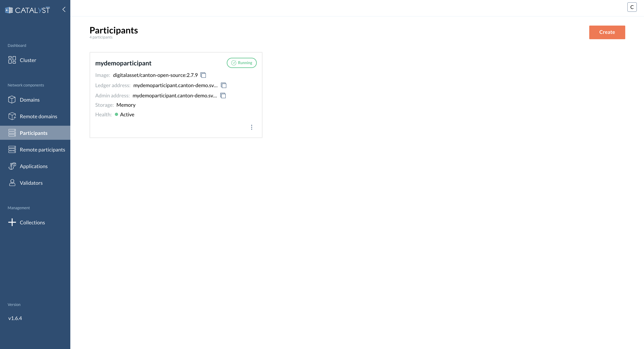This screenshot has width=644, height=349.
Task: Click the Collections plus icon
Action: tap(12, 222)
